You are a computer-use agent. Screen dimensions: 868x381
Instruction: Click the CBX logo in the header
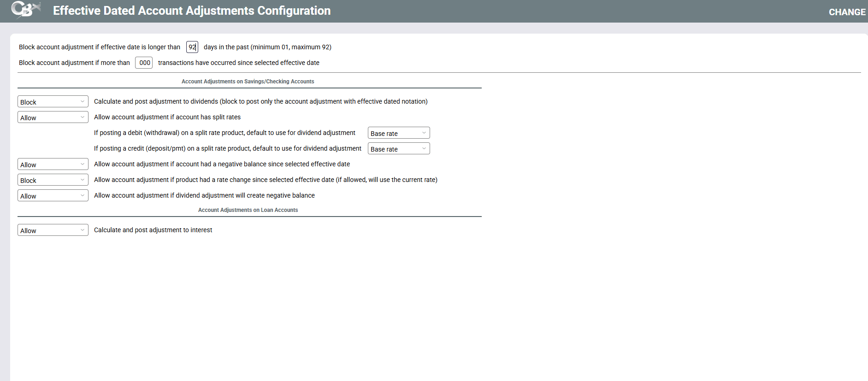[25, 10]
